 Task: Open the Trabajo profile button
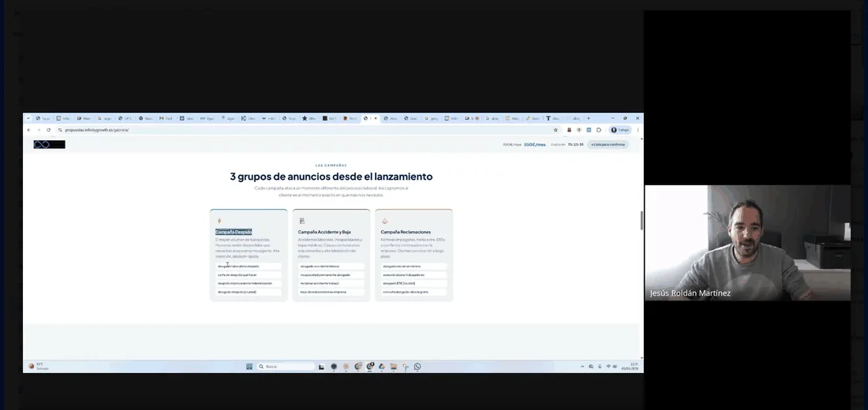(x=620, y=129)
